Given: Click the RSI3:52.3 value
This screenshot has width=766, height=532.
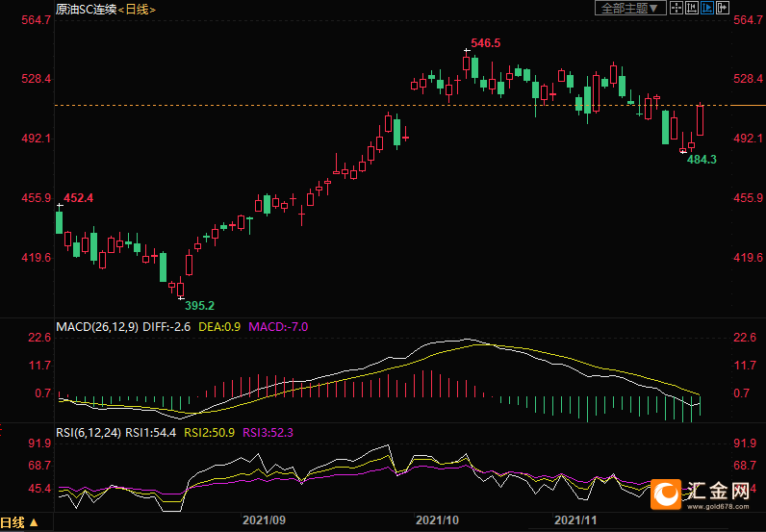Looking at the screenshot, I should click(x=268, y=432).
